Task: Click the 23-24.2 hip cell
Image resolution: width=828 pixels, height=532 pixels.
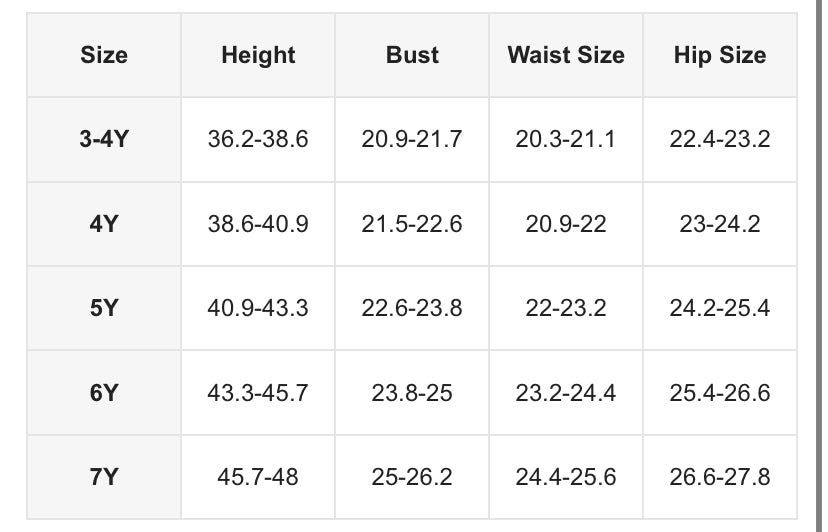Action: pos(720,224)
